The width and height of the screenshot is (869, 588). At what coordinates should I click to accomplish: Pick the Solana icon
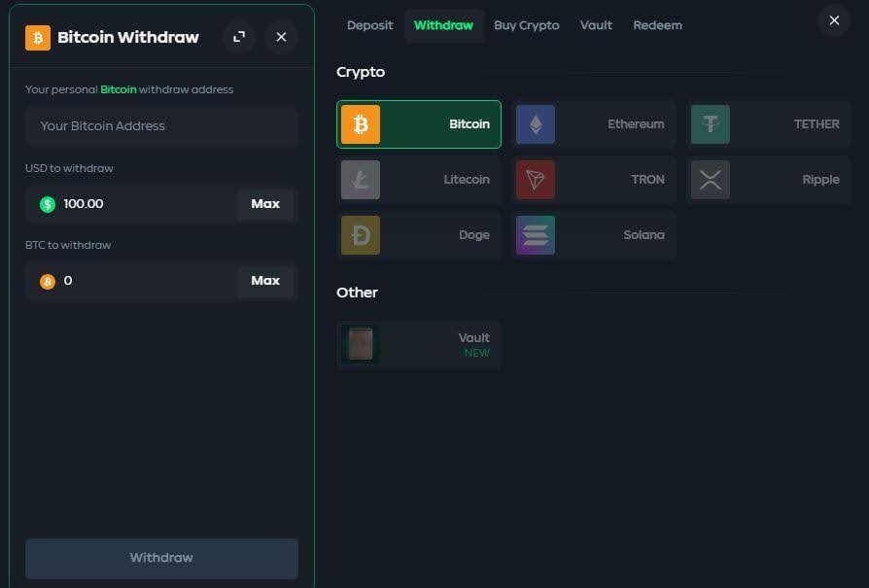[536, 235]
